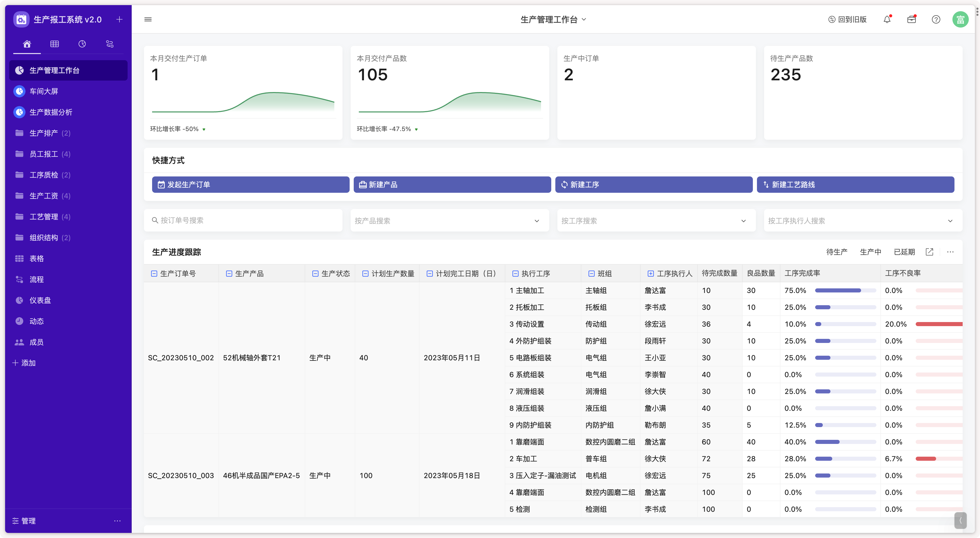Viewport: 980px width, 538px height.
Task: Click product 46机半成品国产EPA2-5
Action: 261,476
